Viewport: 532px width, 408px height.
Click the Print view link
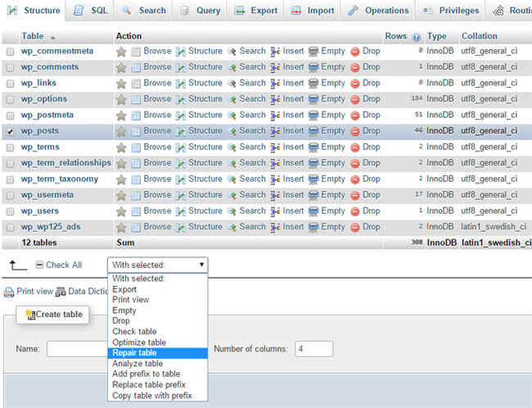(x=34, y=292)
